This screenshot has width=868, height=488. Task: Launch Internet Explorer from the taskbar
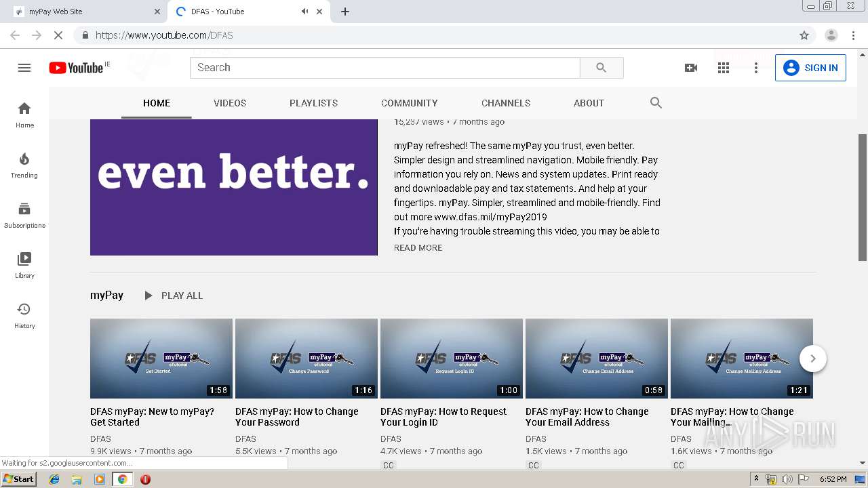54,479
